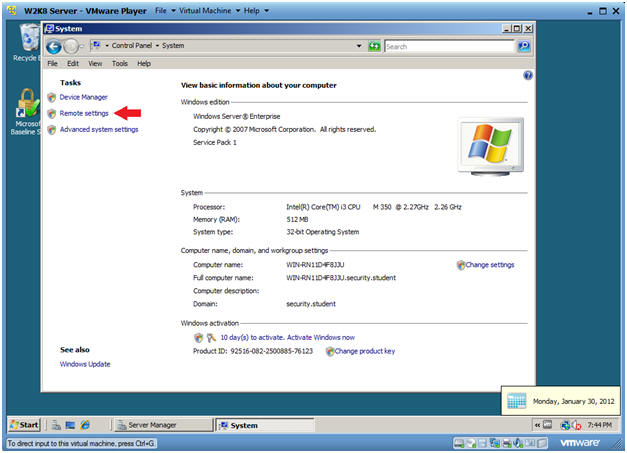This screenshot has width=627, height=453.
Task: Click shield icon next to Device Manager
Action: tap(52, 97)
